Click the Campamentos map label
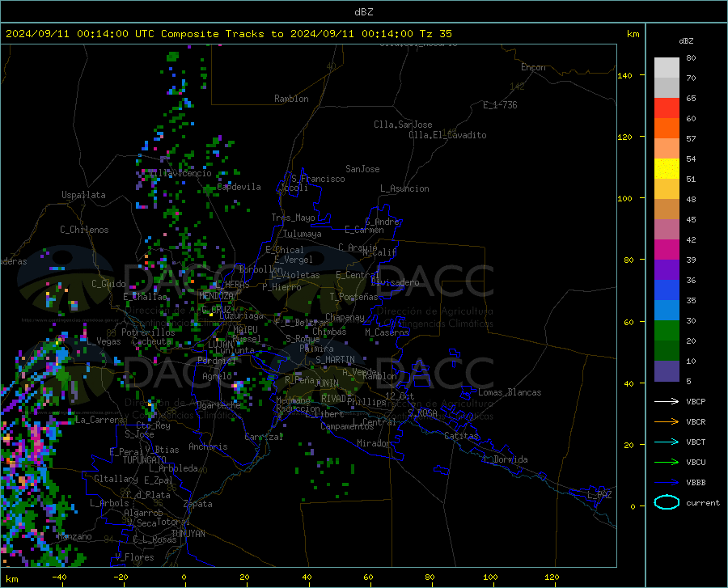728x588 pixels. tap(347, 426)
